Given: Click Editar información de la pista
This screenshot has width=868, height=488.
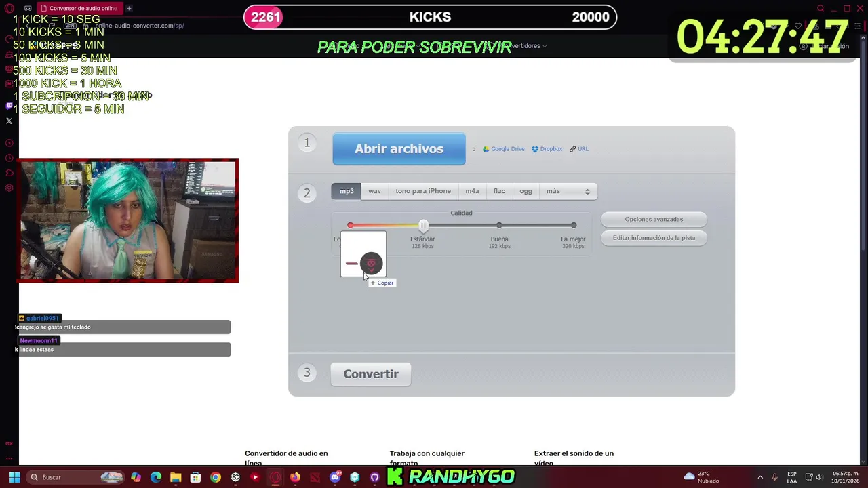Looking at the screenshot, I should [654, 238].
